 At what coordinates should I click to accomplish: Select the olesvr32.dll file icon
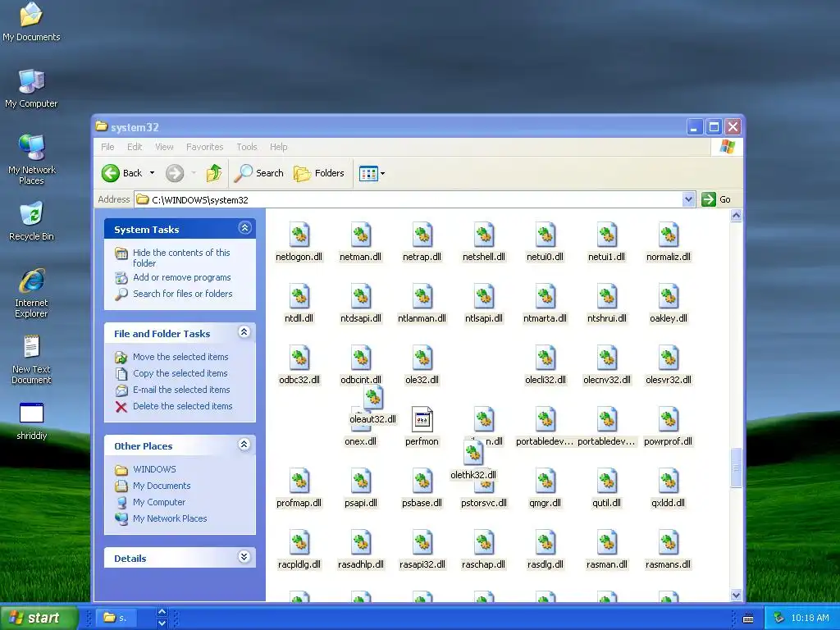click(x=669, y=359)
